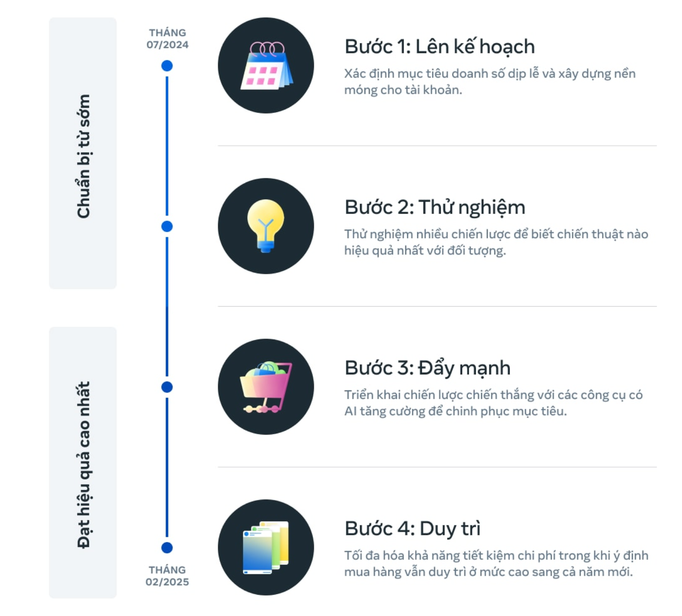Click the description starting 'Triển khai chiến lược'

point(493,403)
